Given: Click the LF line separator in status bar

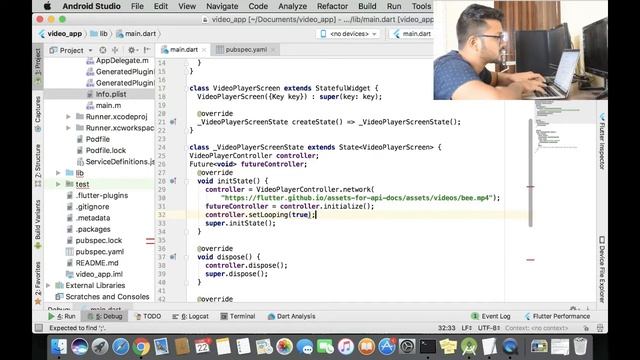Looking at the screenshot, I should (467, 328).
